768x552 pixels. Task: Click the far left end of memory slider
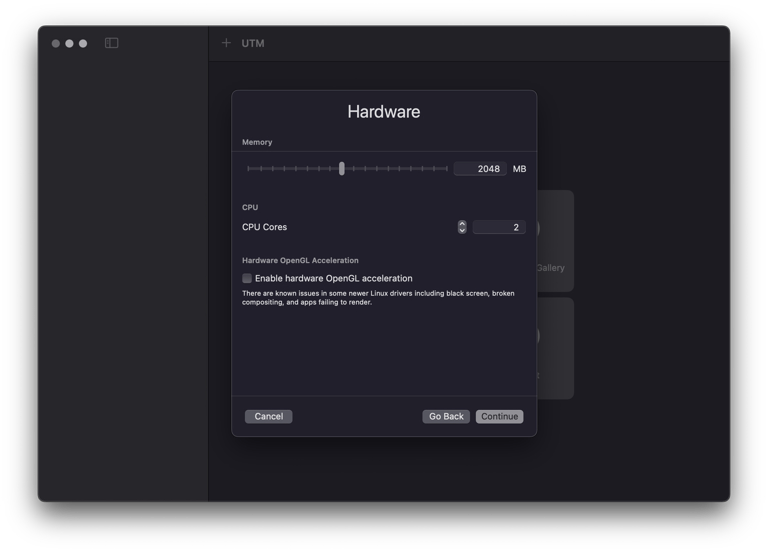coord(249,169)
